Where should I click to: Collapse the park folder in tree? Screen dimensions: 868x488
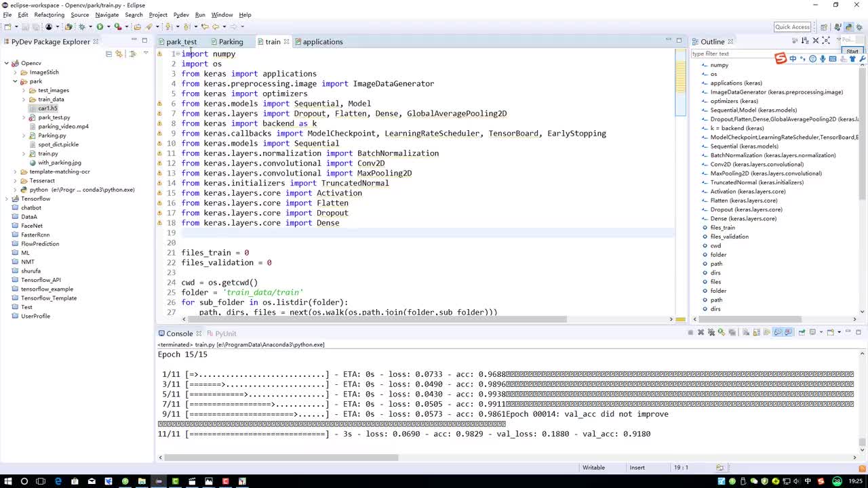coord(15,81)
